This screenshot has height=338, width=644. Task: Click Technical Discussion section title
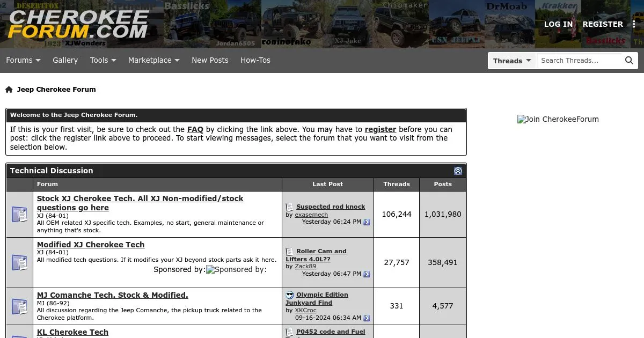pos(52,171)
